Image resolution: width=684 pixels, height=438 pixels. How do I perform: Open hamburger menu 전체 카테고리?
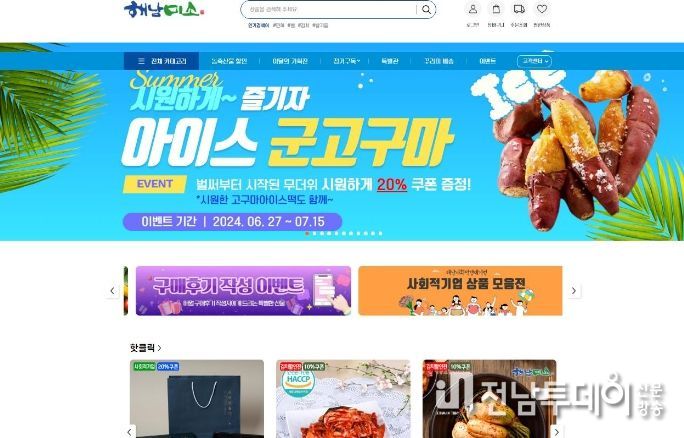[161, 61]
